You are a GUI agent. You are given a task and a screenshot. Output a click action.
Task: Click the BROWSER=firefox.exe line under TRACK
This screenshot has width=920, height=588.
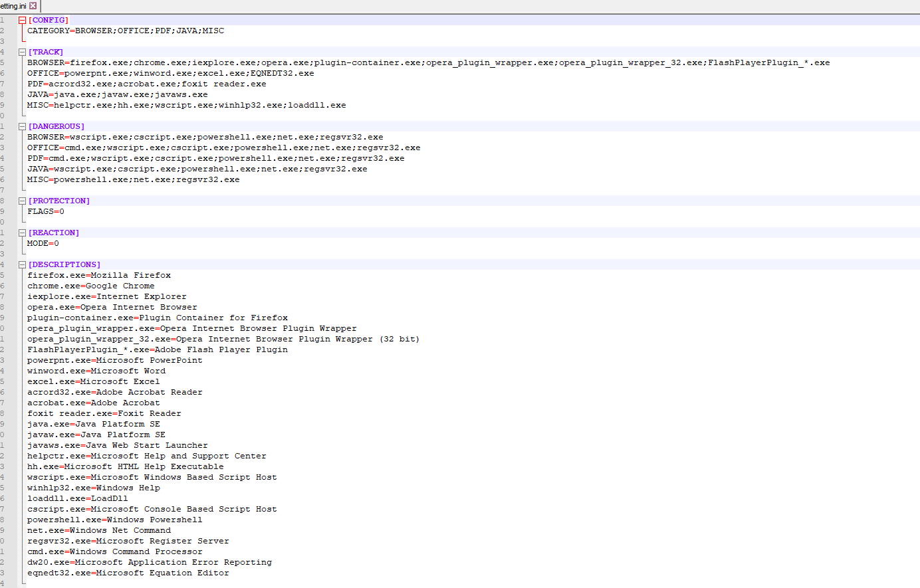click(429, 62)
